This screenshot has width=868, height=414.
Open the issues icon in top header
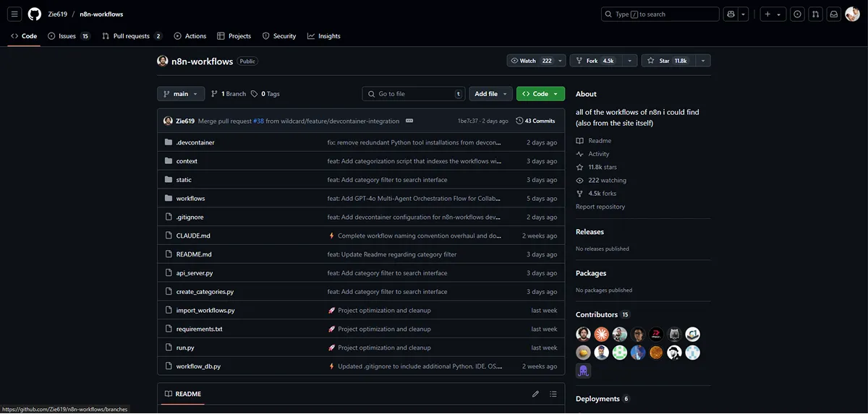(797, 14)
